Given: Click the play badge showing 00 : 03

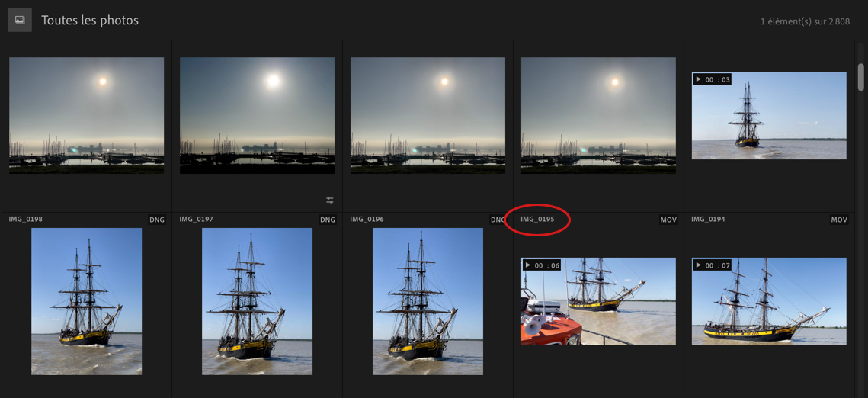Looking at the screenshot, I should coord(713,80).
